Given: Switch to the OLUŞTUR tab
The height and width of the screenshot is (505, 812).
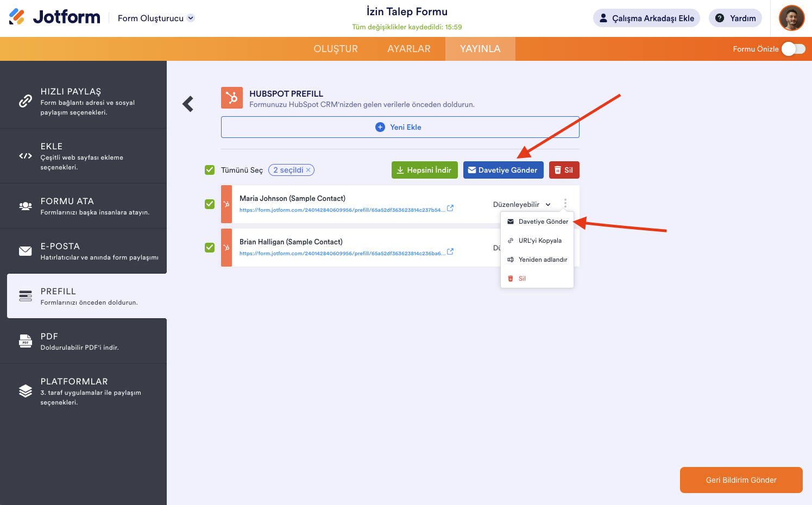Looking at the screenshot, I should pyautogui.click(x=336, y=49).
